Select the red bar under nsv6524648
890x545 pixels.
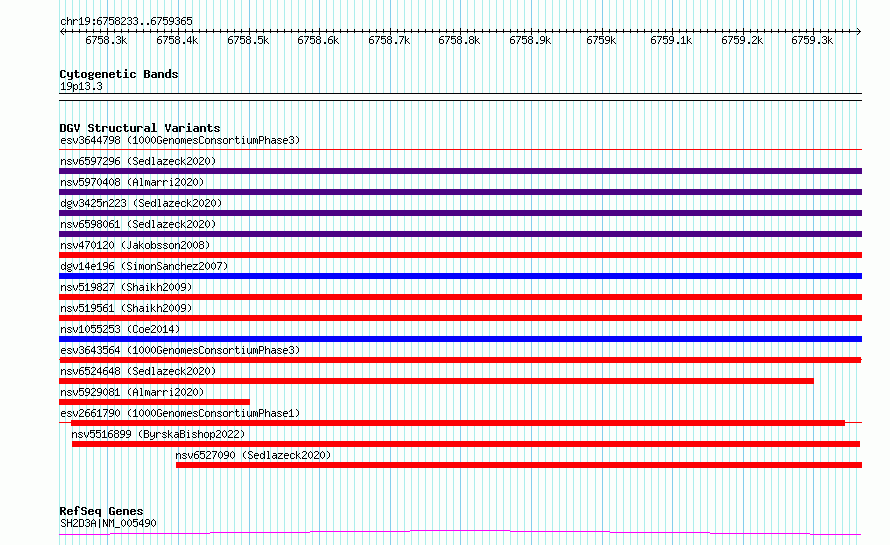click(x=436, y=381)
